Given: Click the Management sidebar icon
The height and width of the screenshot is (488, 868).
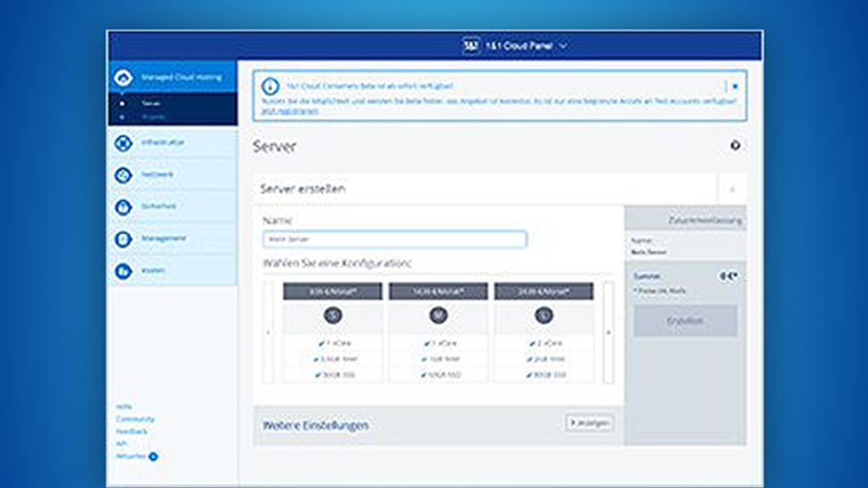Looking at the screenshot, I should [123, 239].
